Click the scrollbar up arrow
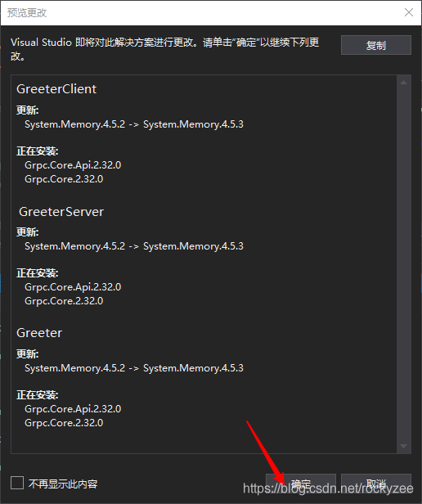Screen dimensions: 422x504 point(404,83)
